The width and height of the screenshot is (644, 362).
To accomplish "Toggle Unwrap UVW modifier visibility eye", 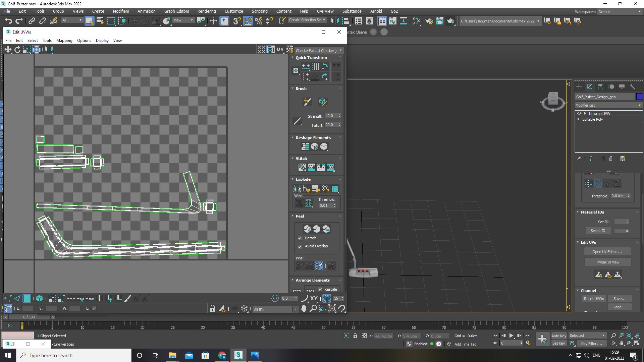I will 579,114.
